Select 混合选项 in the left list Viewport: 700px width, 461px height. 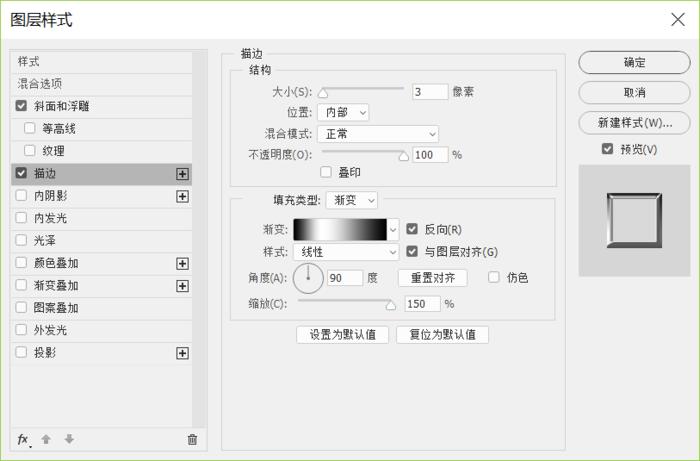(101, 84)
